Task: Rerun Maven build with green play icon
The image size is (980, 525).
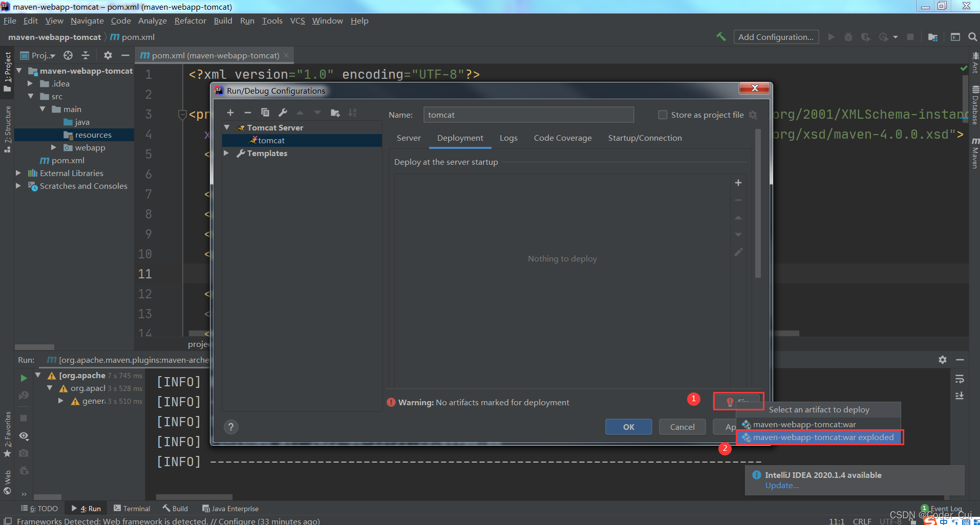Action: (24, 378)
